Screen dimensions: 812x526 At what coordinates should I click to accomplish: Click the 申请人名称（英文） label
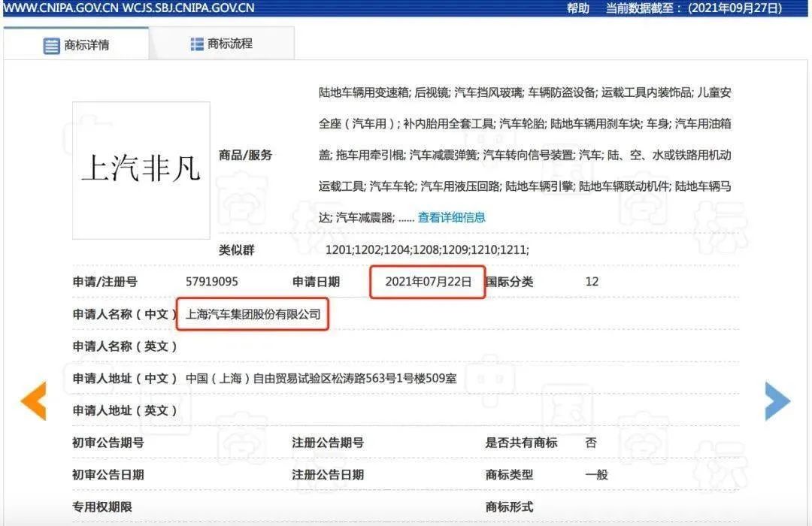(125, 346)
